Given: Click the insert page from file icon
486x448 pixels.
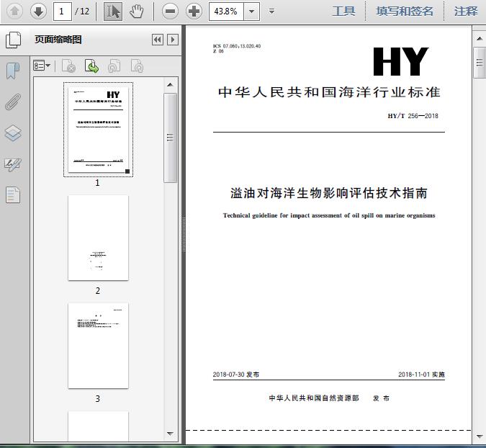Looking at the screenshot, I should (91, 66).
